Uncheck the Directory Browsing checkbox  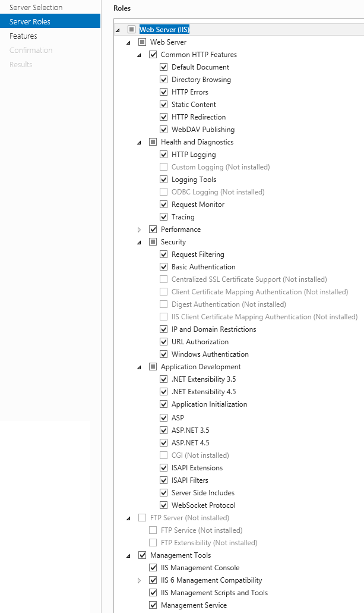(164, 80)
